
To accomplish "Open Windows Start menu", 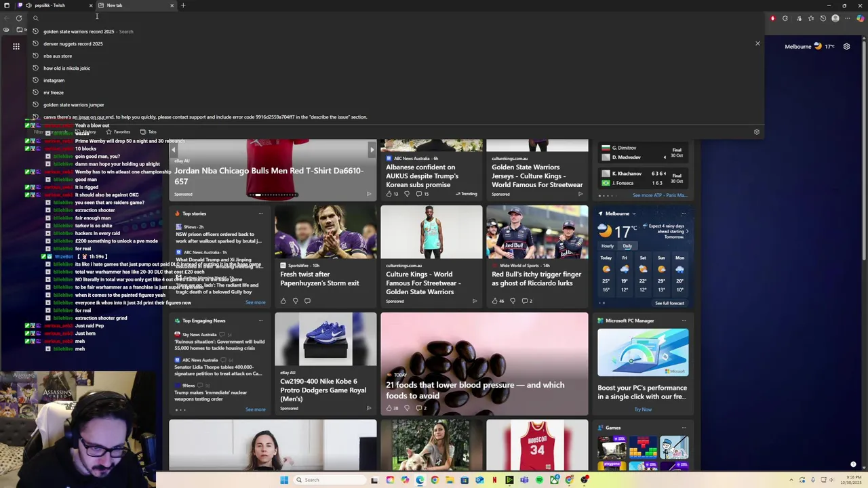I will (x=283, y=480).
